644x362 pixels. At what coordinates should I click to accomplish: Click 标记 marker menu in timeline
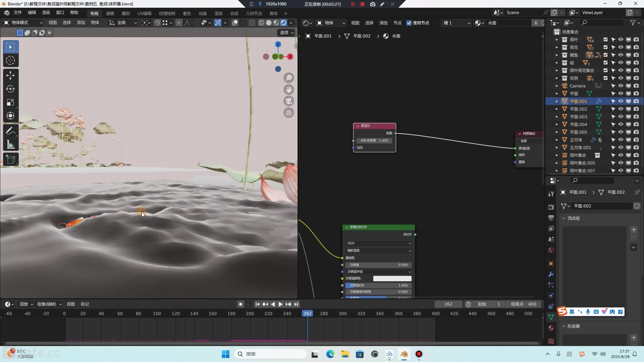[x=85, y=304]
